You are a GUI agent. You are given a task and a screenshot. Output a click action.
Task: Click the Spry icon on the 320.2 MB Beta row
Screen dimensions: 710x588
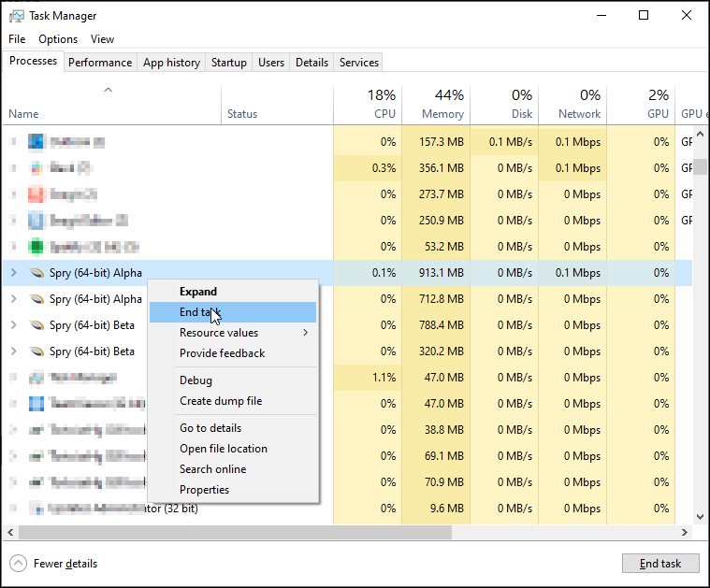click(36, 351)
